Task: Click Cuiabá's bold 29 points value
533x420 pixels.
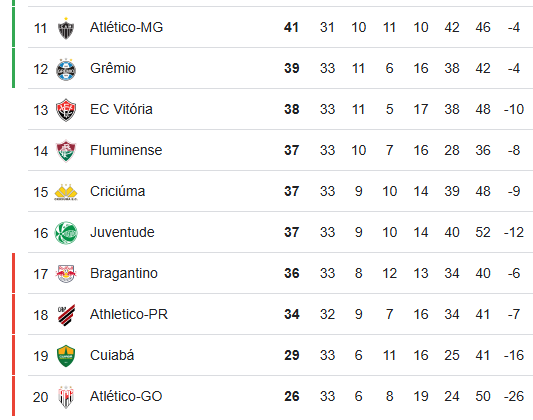Action: (292, 355)
